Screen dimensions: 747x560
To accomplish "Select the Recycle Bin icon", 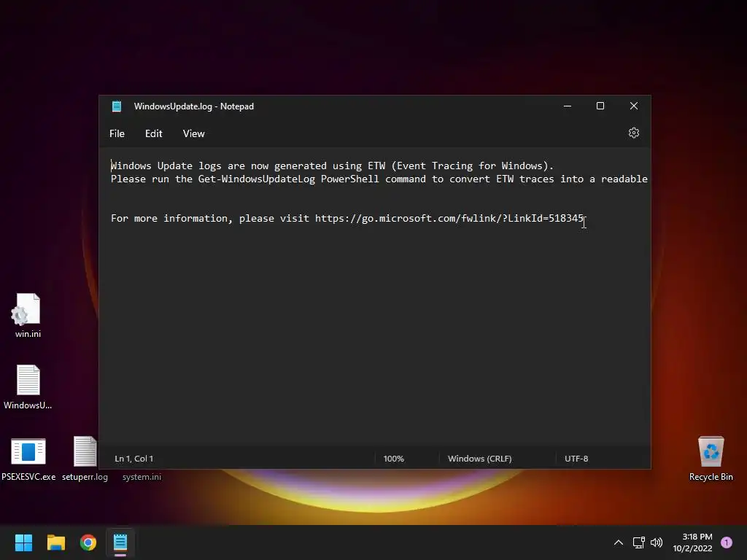I will (711, 459).
